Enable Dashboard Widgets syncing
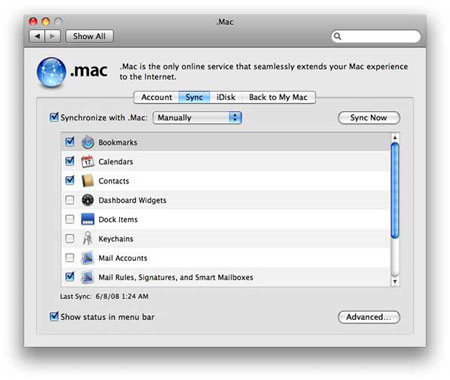Screen dimensions: 450x380 [x=70, y=200]
